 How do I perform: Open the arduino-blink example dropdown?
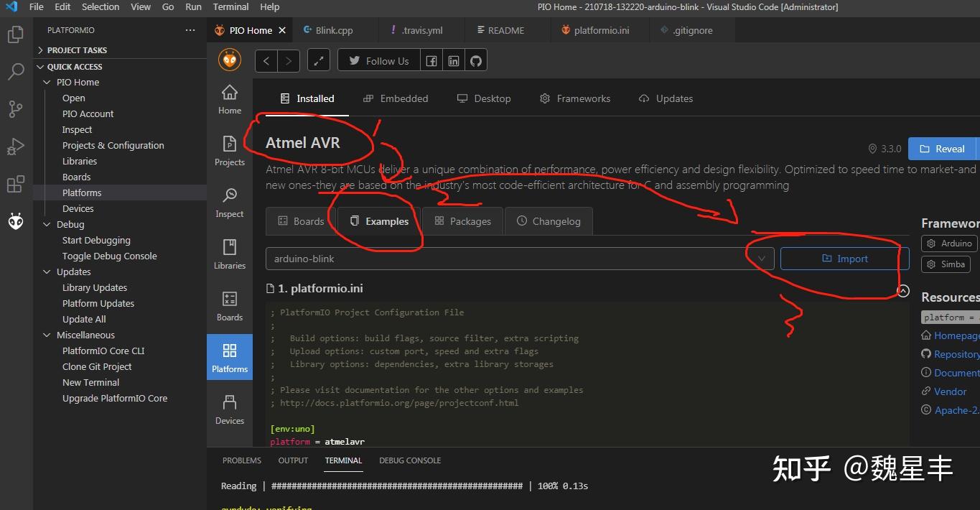[761, 258]
